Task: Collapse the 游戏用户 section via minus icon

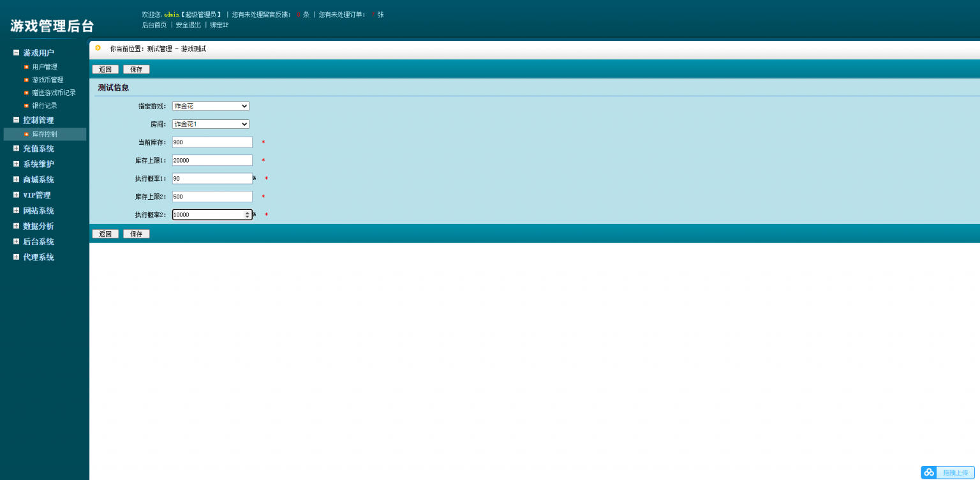Action: (x=16, y=53)
